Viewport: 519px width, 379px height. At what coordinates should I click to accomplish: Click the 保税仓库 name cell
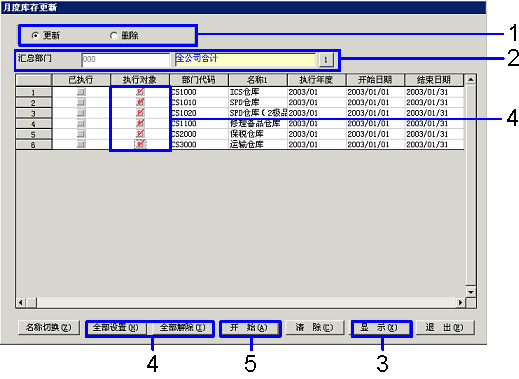(x=258, y=134)
